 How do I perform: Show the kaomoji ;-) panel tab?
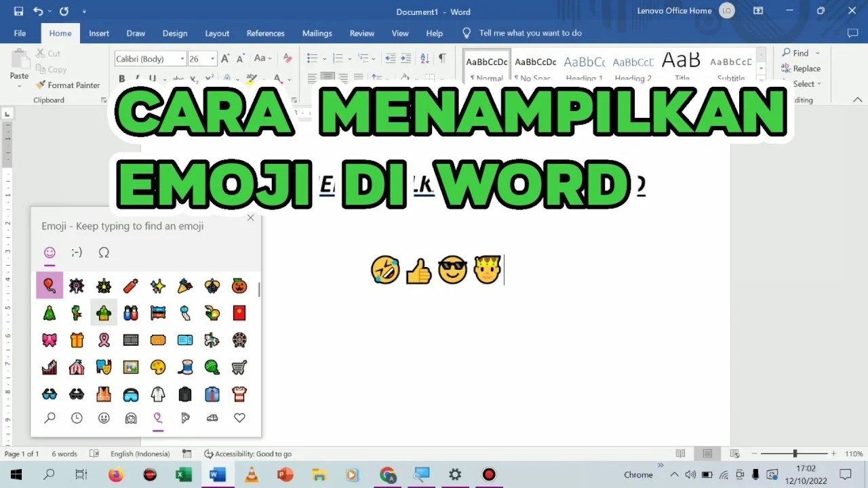(x=77, y=253)
